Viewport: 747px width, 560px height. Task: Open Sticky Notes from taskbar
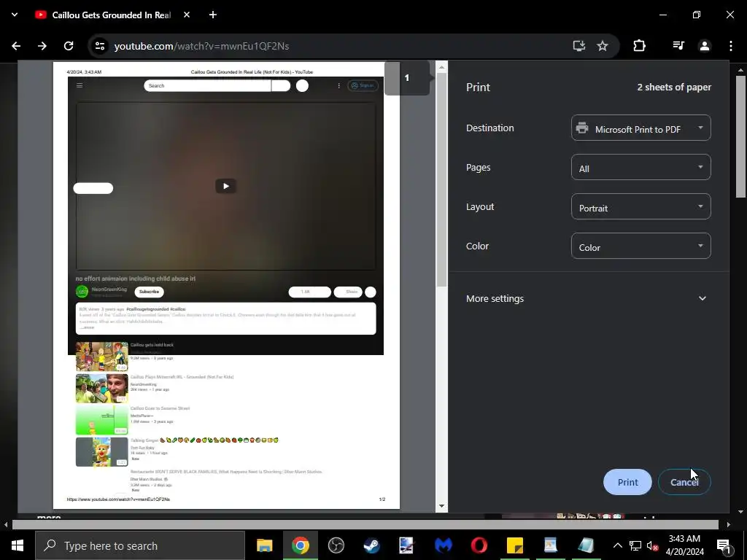tap(514, 545)
